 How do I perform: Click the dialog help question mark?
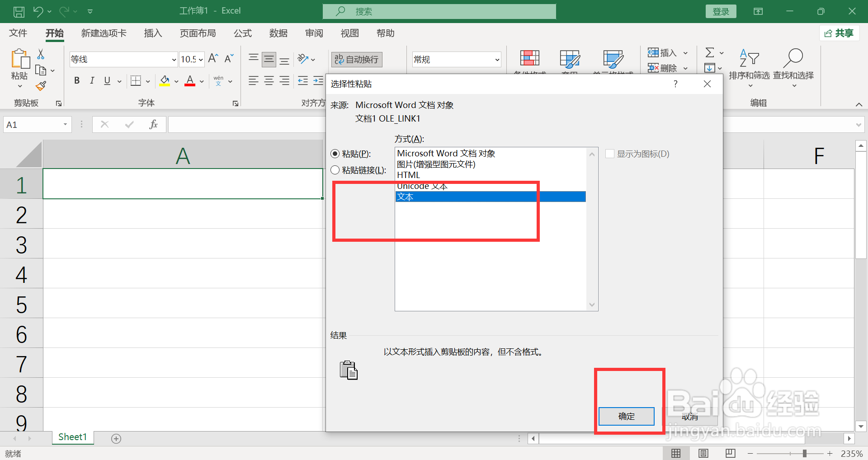click(675, 84)
